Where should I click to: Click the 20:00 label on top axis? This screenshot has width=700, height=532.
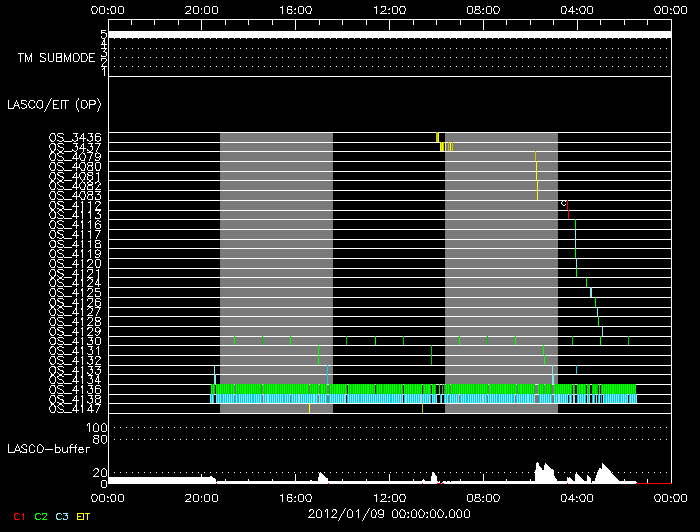click(202, 9)
